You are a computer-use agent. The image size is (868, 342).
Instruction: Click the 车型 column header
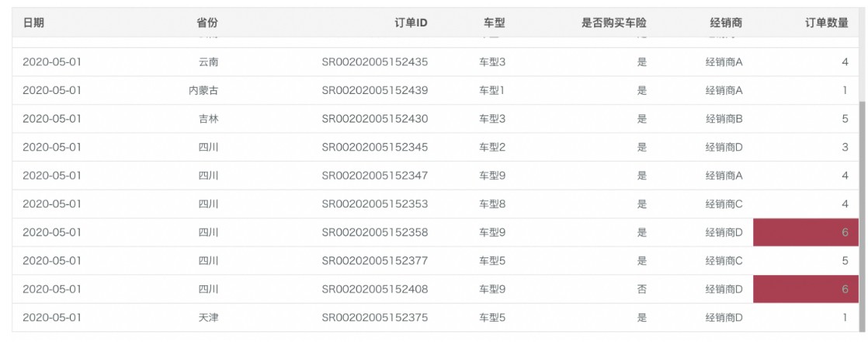tap(494, 23)
